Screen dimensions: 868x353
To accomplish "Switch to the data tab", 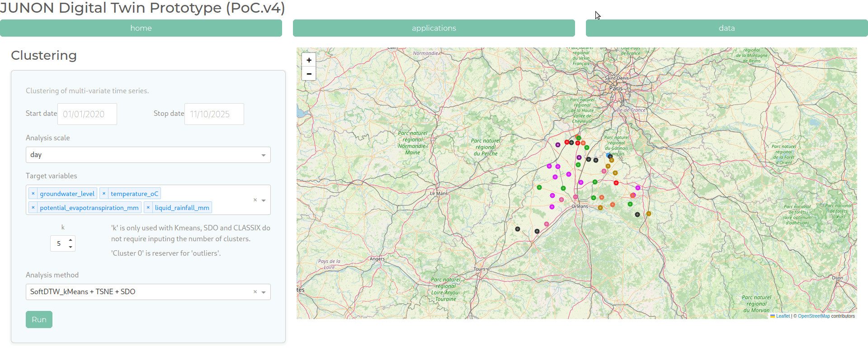I will tap(726, 28).
